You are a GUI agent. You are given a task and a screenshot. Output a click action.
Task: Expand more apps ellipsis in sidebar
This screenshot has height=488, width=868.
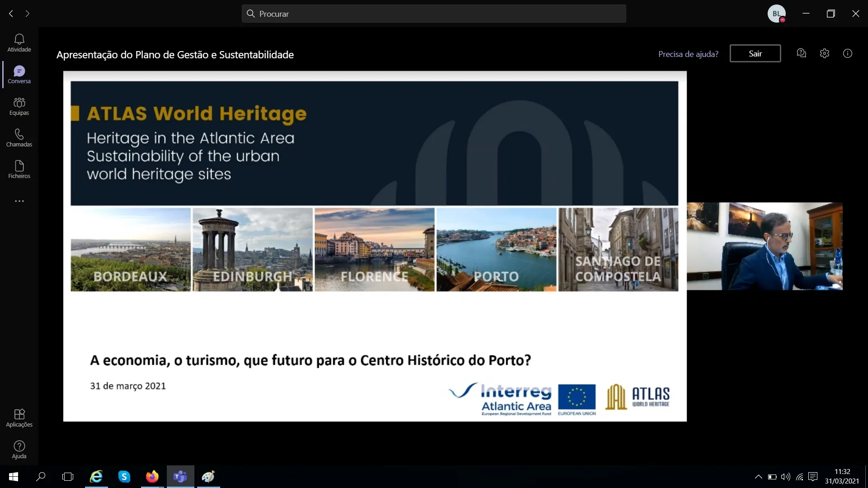pos(19,201)
